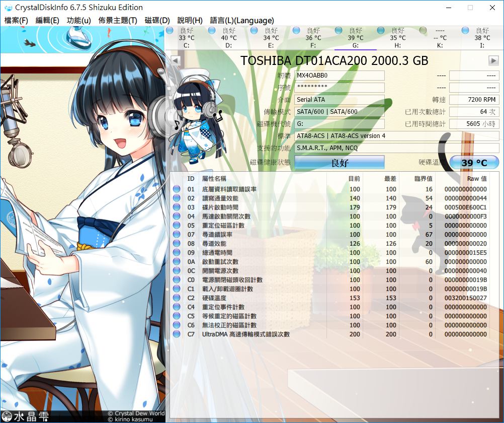Viewport: 504px width, 423px height.
Task: Click status icon for attribute 04
Action: 177,217
